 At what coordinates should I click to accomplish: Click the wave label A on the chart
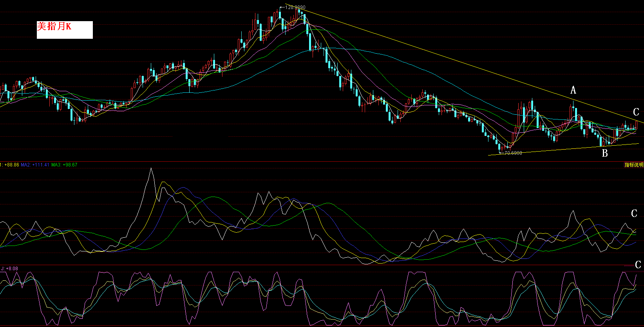coord(573,90)
